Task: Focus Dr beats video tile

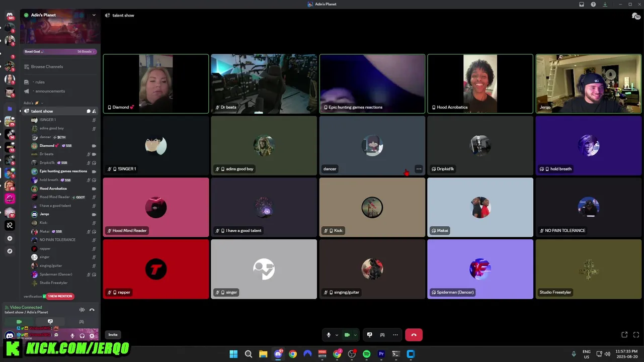Action: (264, 83)
